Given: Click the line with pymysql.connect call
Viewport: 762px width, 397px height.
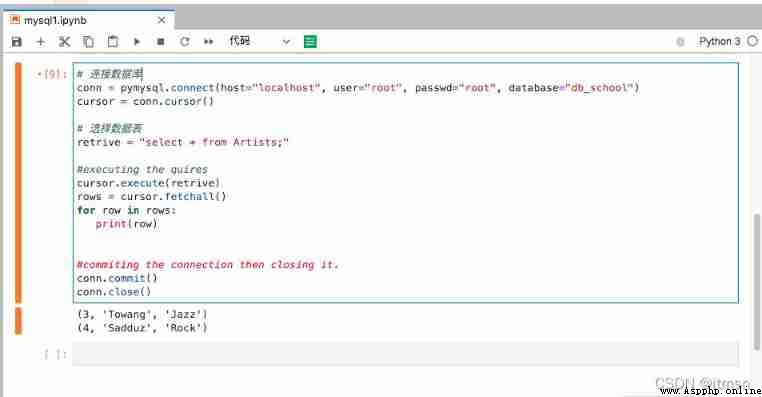Looking at the screenshot, I should click(x=358, y=88).
